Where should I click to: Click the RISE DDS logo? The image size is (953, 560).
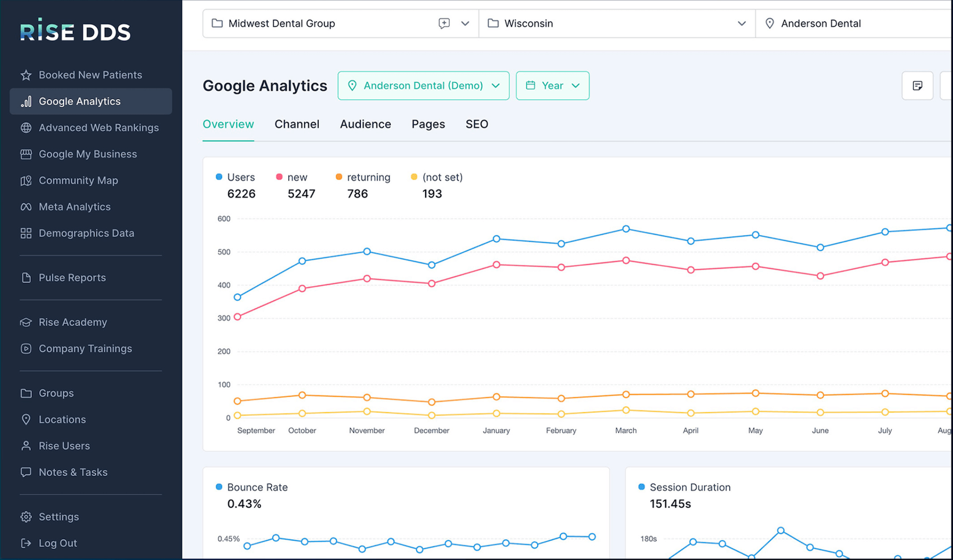pyautogui.click(x=75, y=30)
